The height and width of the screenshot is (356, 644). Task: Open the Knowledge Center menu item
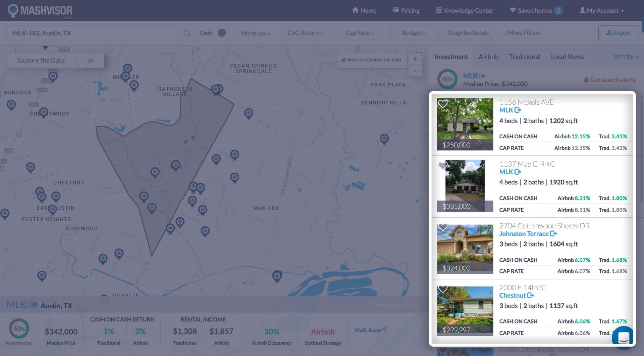(468, 10)
